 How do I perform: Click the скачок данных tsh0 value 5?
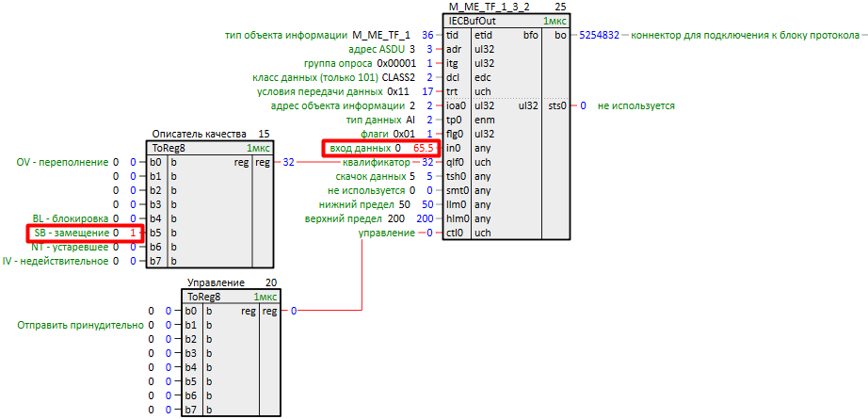point(429,176)
